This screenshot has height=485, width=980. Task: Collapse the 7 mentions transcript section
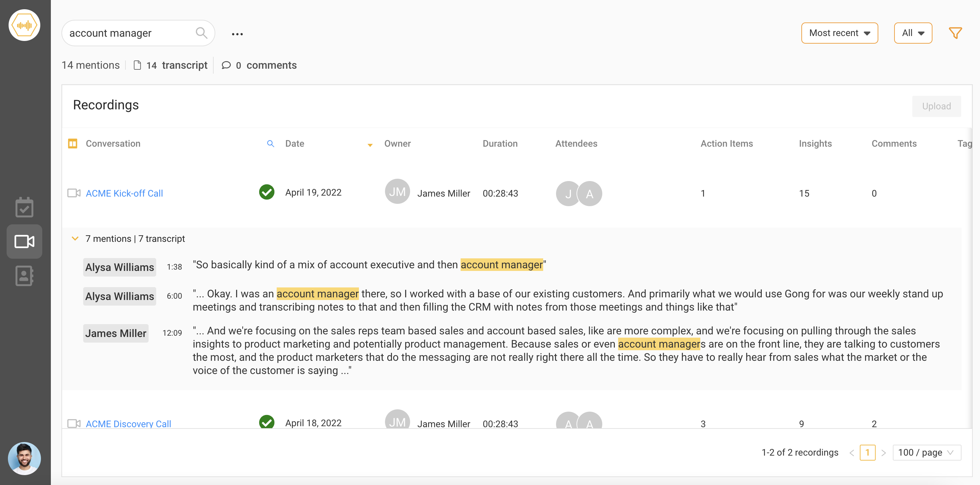pyautogui.click(x=75, y=238)
